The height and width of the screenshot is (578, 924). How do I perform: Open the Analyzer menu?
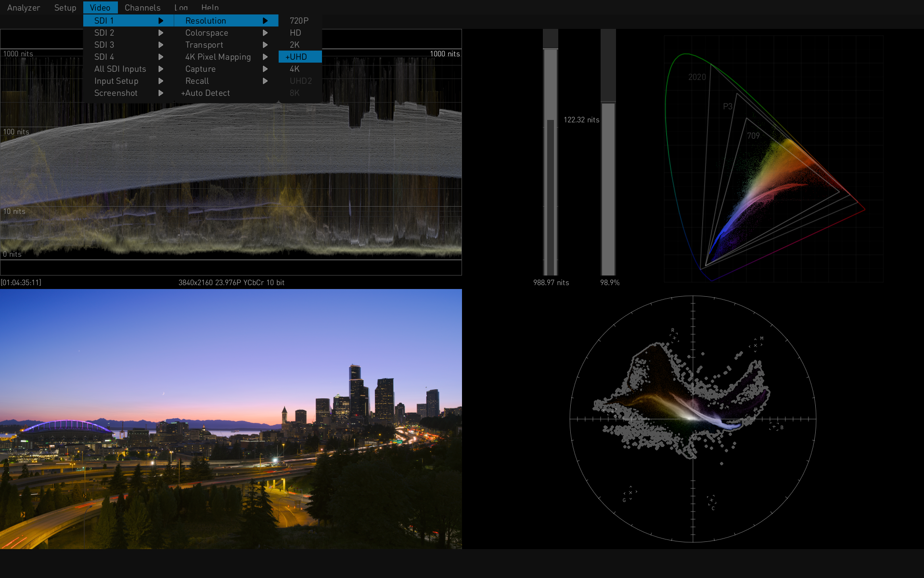(x=23, y=8)
